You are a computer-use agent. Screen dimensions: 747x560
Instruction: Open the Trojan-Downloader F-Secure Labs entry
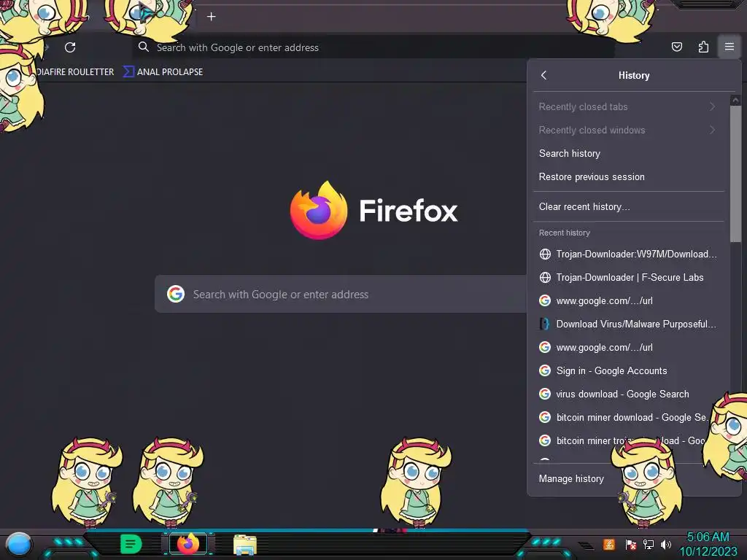pos(628,277)
